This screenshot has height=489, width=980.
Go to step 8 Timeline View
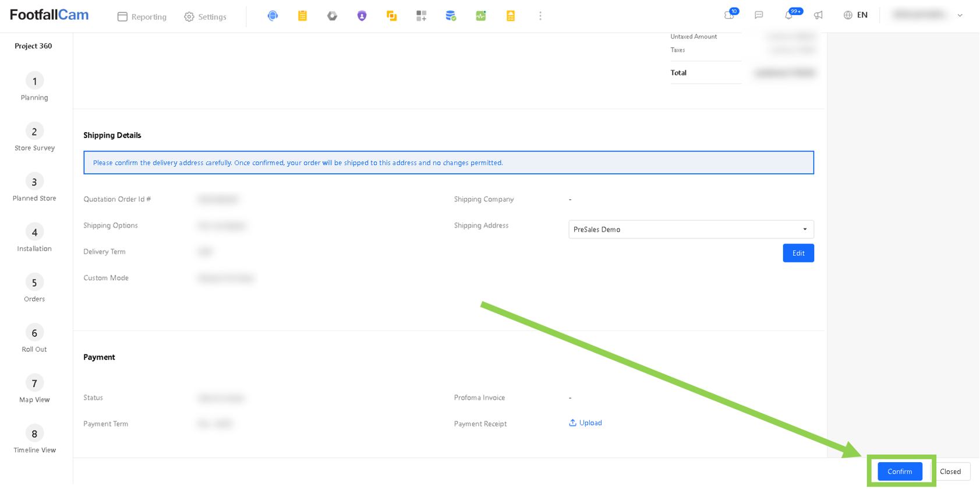click(34, 439)
